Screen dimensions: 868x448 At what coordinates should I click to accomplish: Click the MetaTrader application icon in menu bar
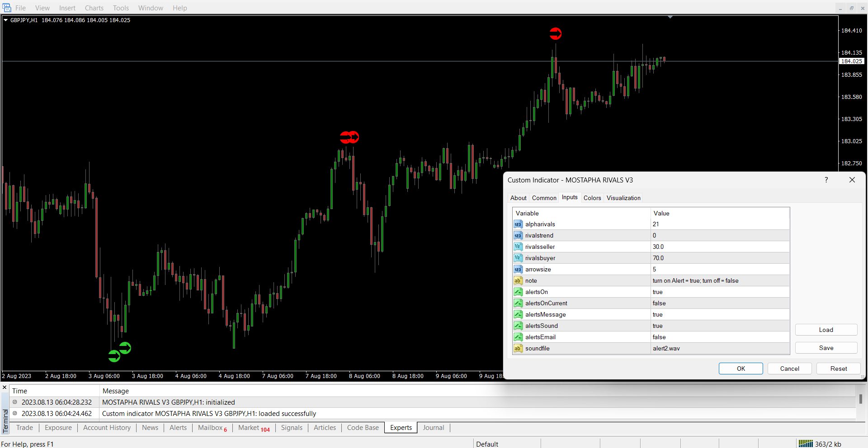[x=6, y=8]
